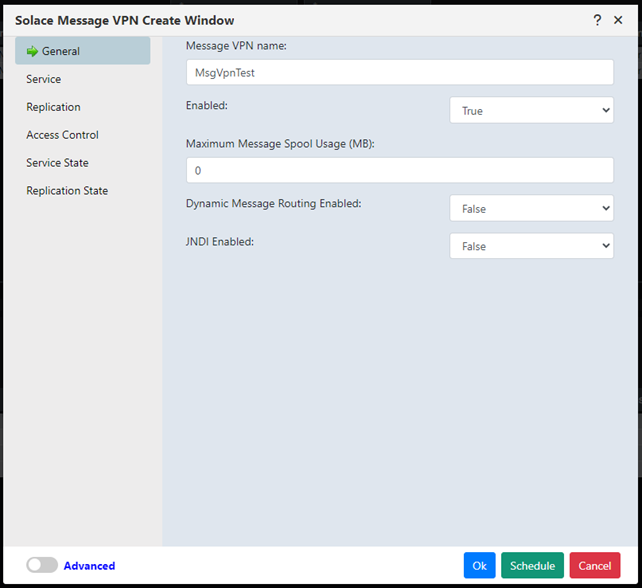Click the "Enabled:" label text
The image size is (642, 588).
[x=207, y=105]
